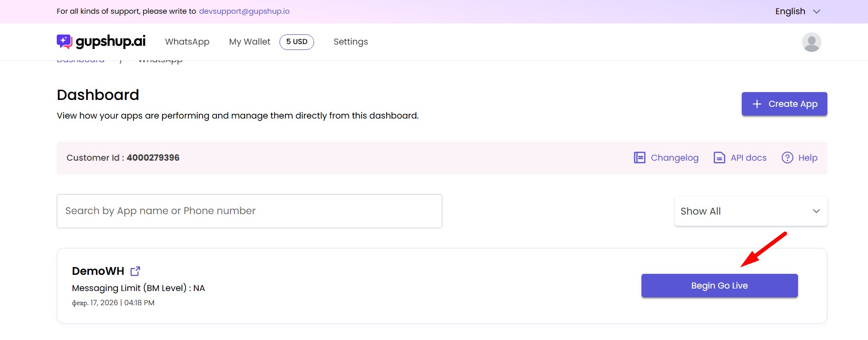Click the Help question mark icon

[x=787, y=158]
